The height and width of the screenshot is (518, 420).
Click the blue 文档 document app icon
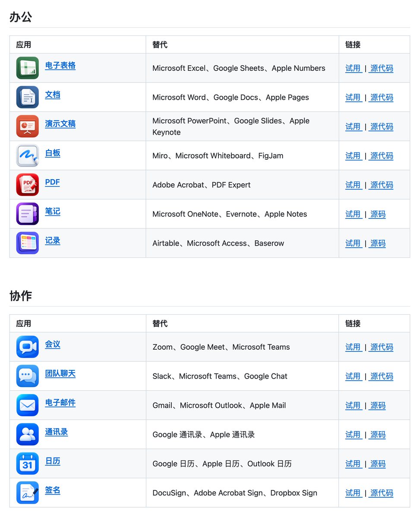click(x=28, y=97)
